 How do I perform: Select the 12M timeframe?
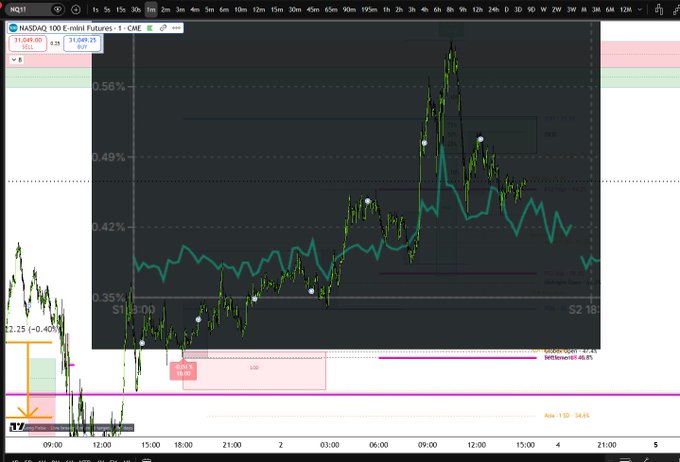coord(625,9)
